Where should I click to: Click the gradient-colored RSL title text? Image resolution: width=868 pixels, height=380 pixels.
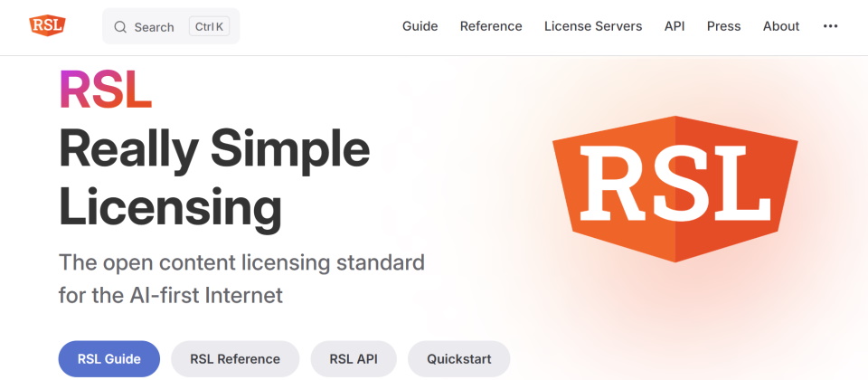click(105, 90)
